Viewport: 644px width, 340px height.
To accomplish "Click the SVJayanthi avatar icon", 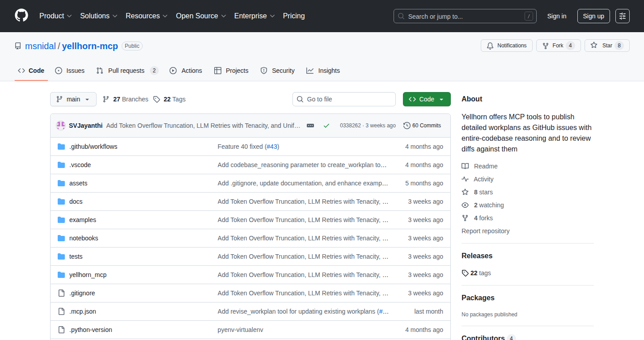I will tap(61, 126).
